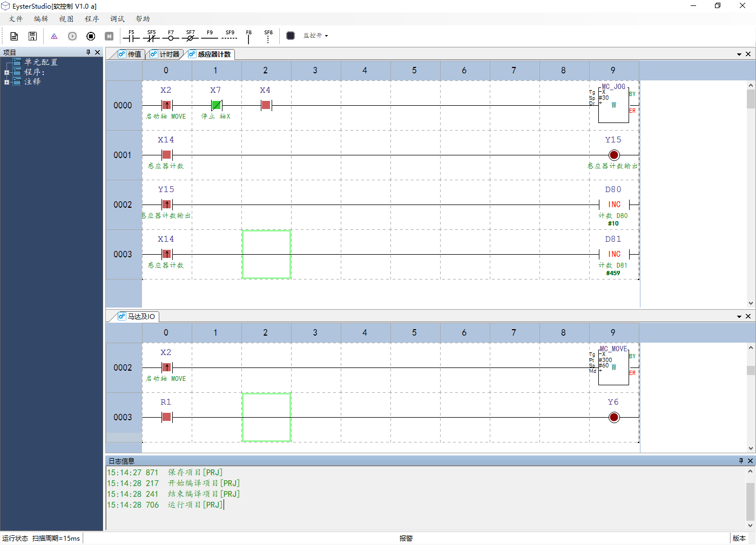Insert F9 horizontal line

pos(210,36)
